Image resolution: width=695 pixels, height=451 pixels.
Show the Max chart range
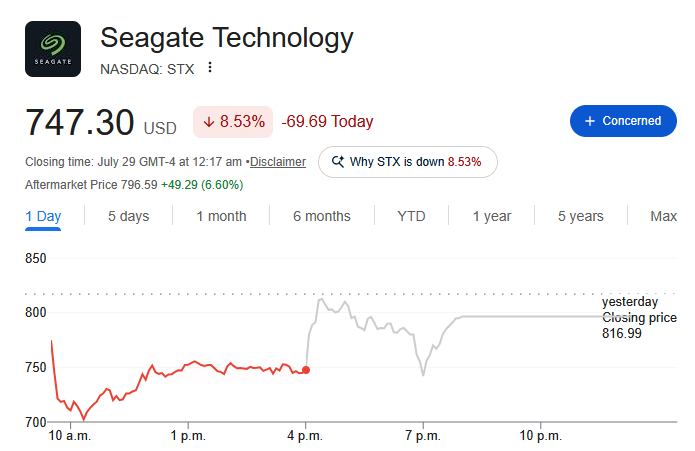(664, 216)
